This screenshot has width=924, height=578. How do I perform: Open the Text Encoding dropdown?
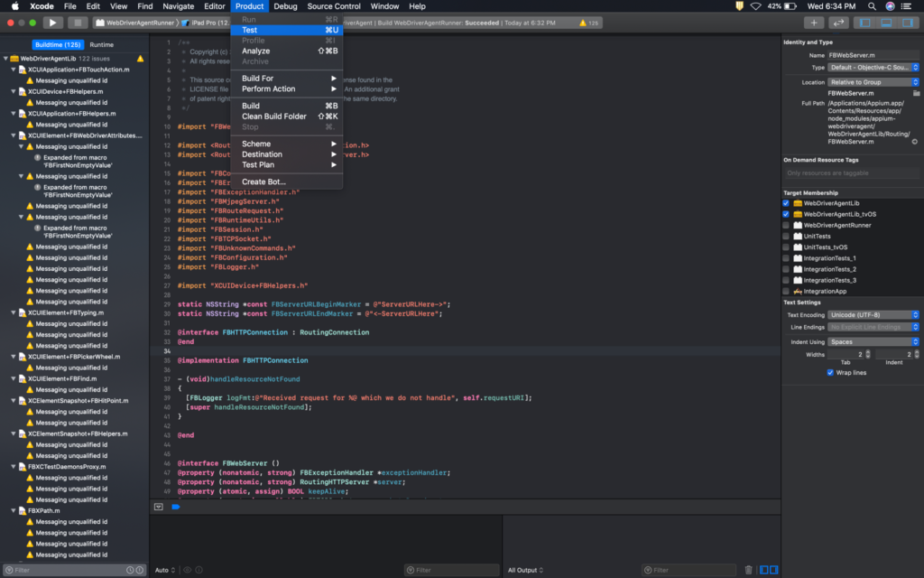(x=873, y=315)
